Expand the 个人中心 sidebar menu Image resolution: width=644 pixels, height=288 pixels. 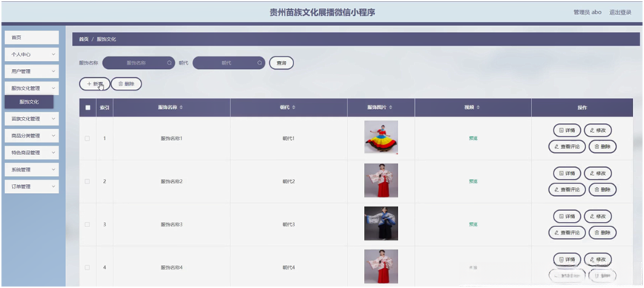click(x=32, y=54)
